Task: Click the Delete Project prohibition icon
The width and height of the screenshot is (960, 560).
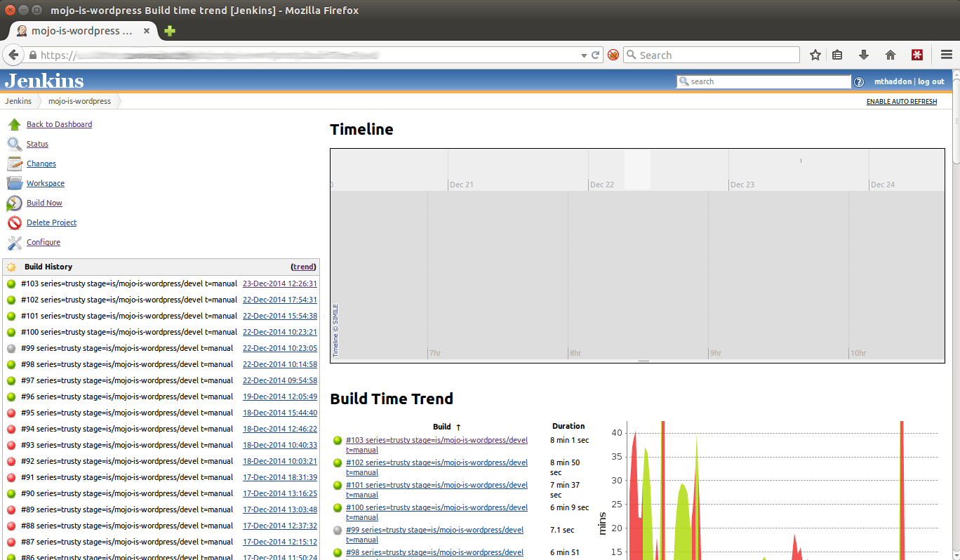Action: tap(15, 222)
